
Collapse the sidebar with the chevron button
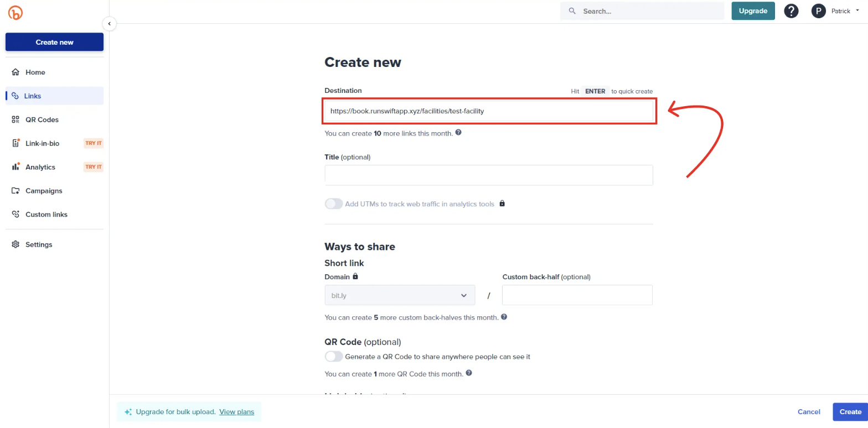tap(110, 24)
